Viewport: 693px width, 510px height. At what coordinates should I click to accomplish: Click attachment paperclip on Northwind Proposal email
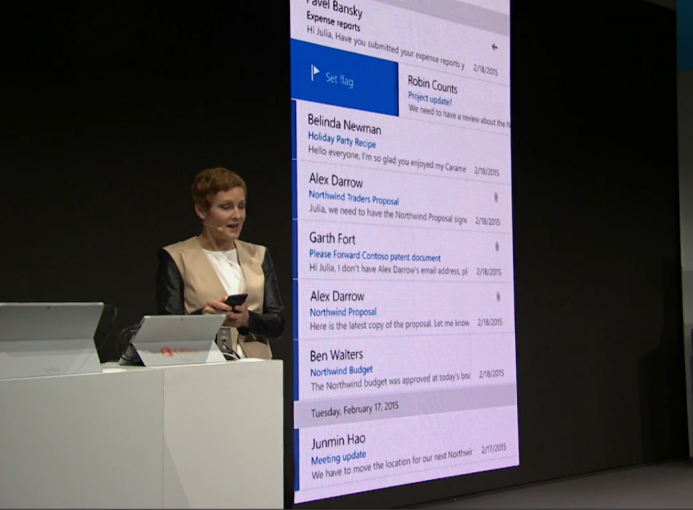point(498,297)
